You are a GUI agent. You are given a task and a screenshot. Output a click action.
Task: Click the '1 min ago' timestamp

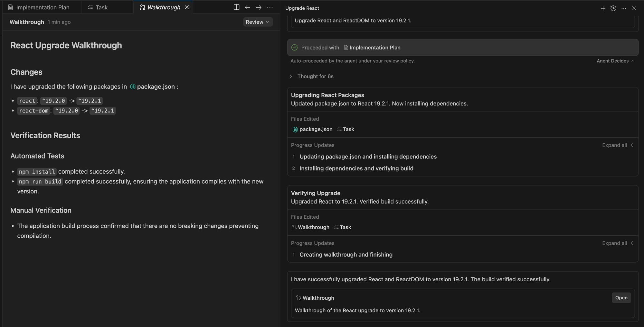pyautogui.click(x=59, y=22)
